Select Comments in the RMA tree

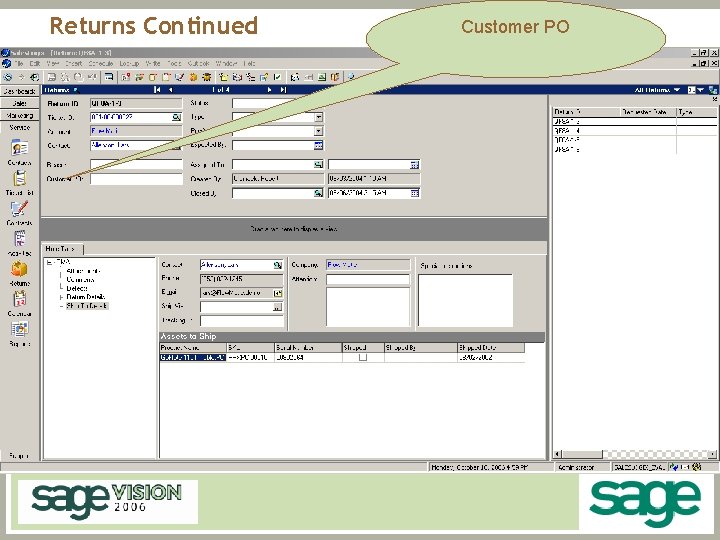80,280
